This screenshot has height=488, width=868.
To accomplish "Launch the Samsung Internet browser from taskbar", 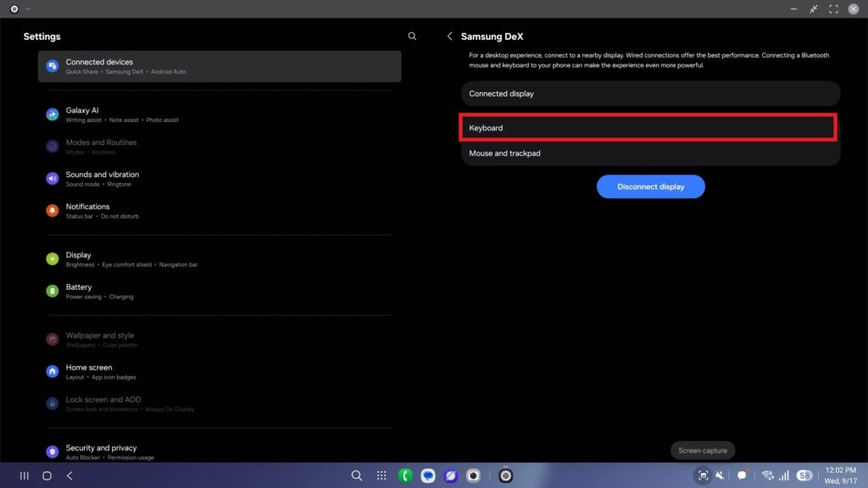I will [x=451, y=475].
